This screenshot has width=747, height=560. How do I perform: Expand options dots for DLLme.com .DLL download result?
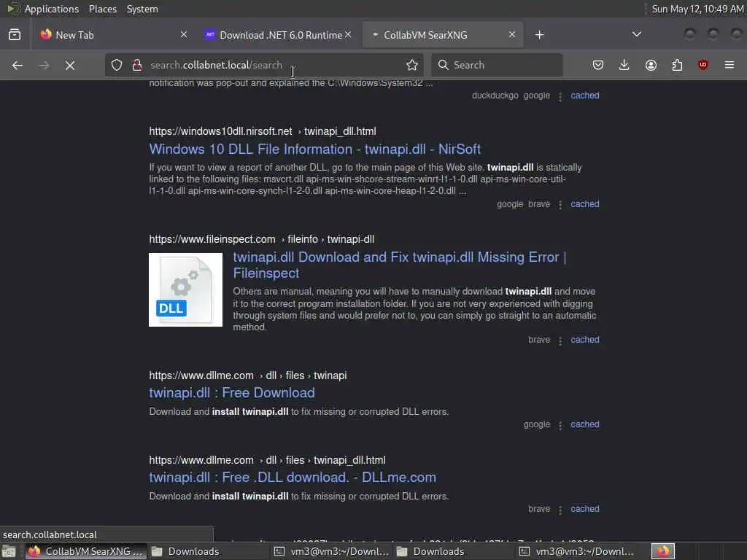(560, 510)
